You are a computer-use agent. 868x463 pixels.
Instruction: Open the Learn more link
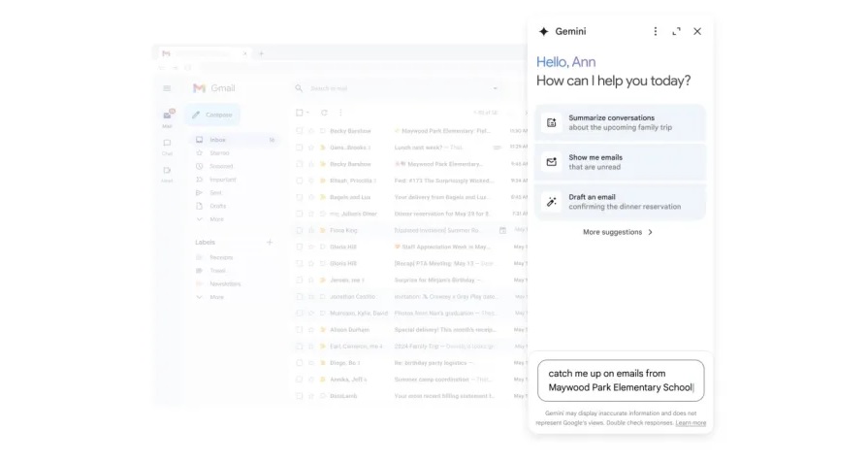coord(691,423)
